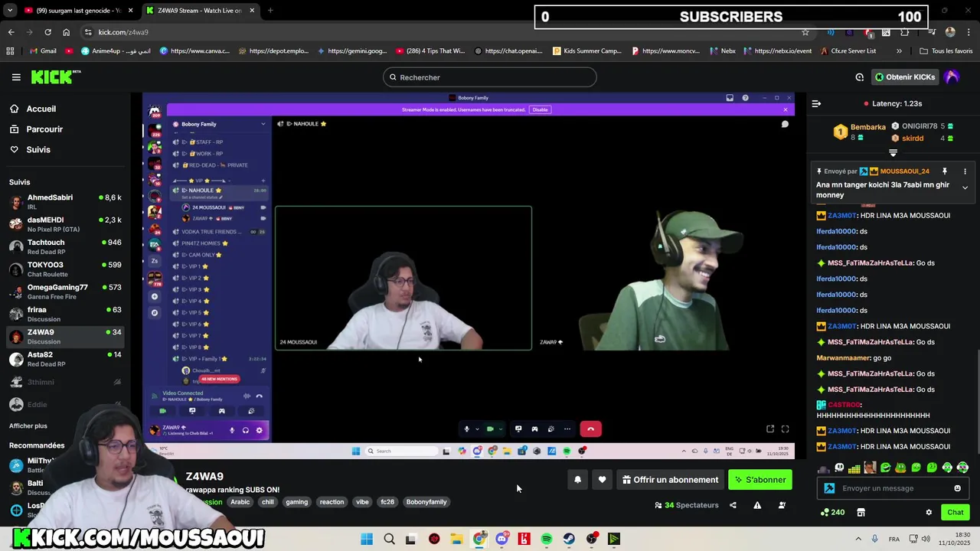The width and height of the screenshot is (980, 551).
Task: Open Windows Start menu
Action: click(367, 539)
